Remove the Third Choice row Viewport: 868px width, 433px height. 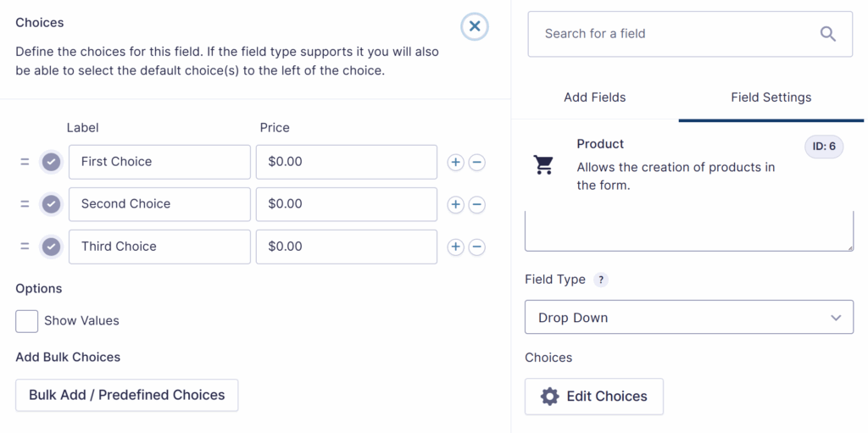[477, 247]
